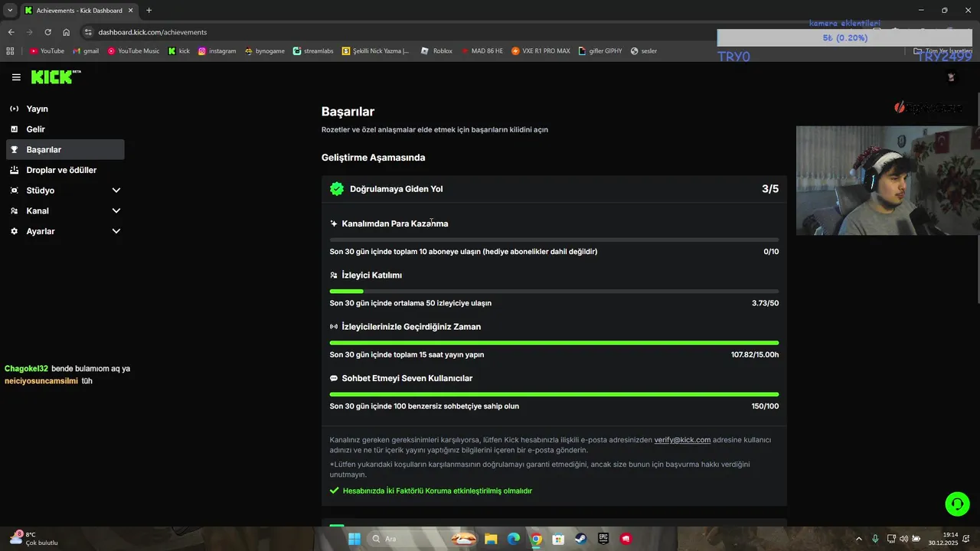Open the streamlabs bookmark
The width and height of the screenshot is (980, 551).
click(x=313, y=51)
